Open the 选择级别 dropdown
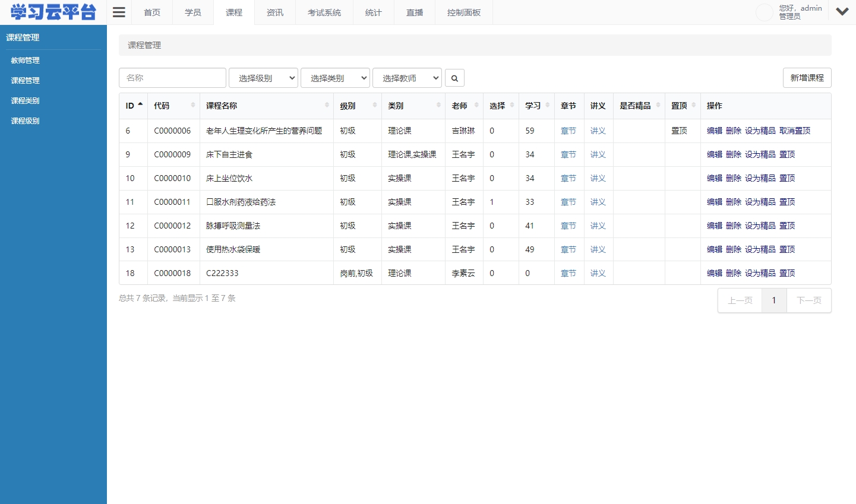856x504 pixels. 263,78
